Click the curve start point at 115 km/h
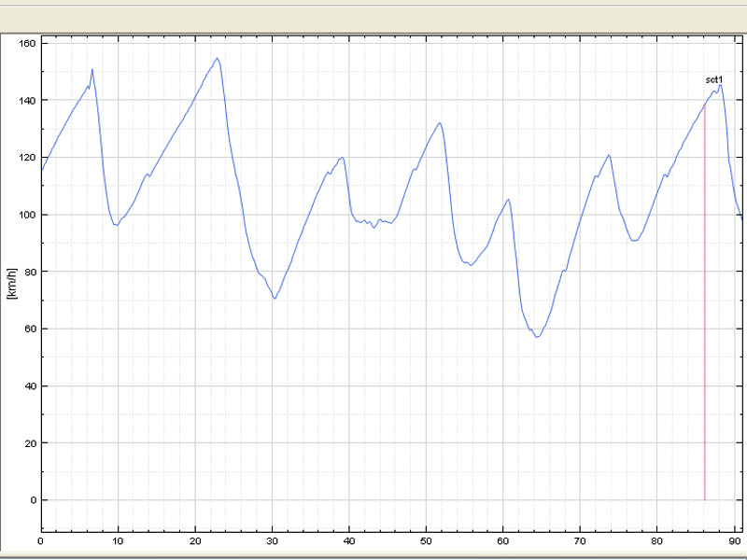The width and height of the screenshot is (747, 560). tap(42, 170)
